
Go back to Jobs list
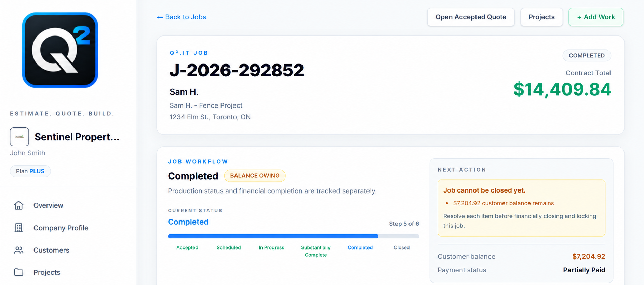coord(181,17)
